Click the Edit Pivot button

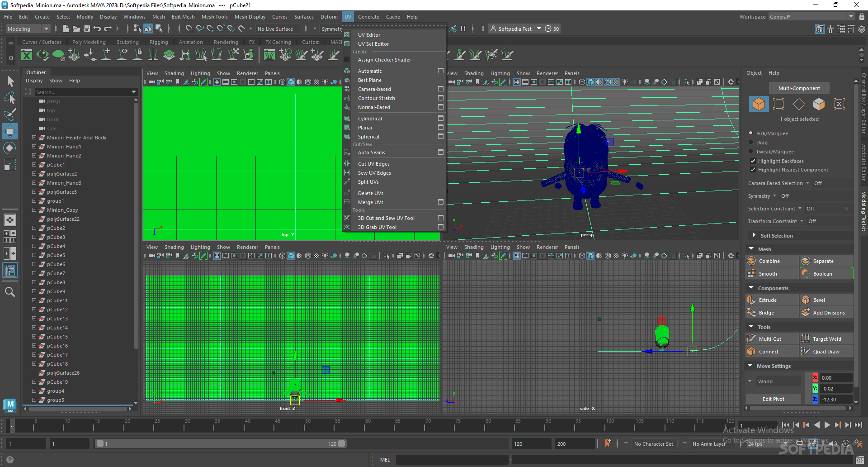pyautogui.click(x=773, y=399)
